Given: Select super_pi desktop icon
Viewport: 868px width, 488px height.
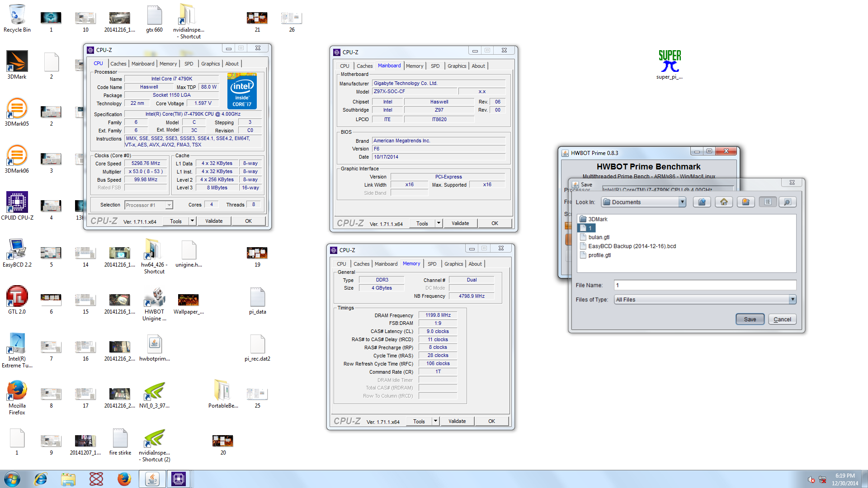Looking at the screenshot, I should pyautogui.click(x=670, y=65).
